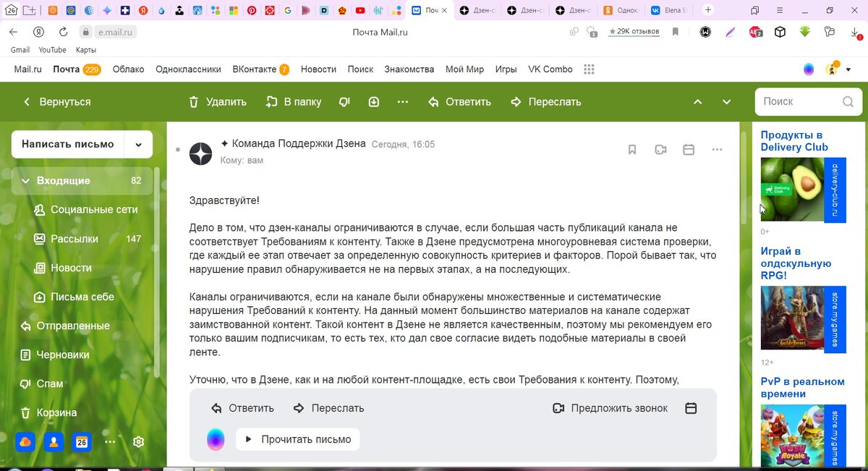This screenshot has height=471, width=868.
Task: Open VK Combo in the portal navigation
Action: [550, 69]
